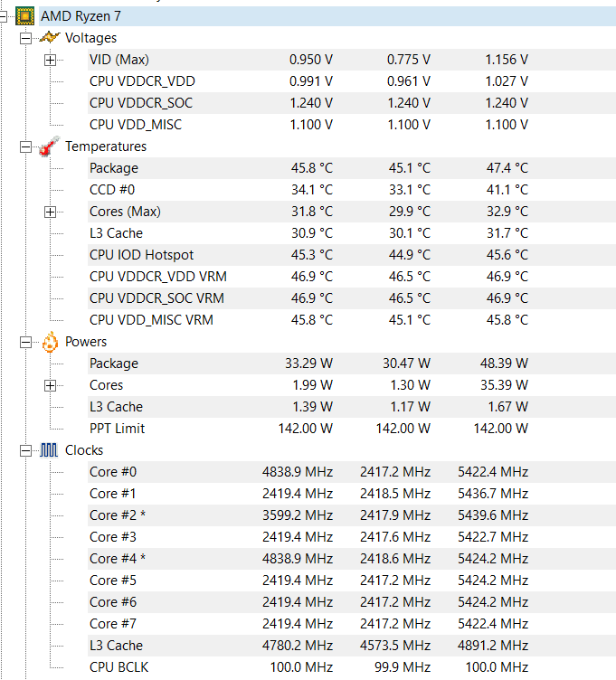Select the L3 Cache temperature row label
The width and height of the screenshot is (616, 680).
(x=117, y=233)
